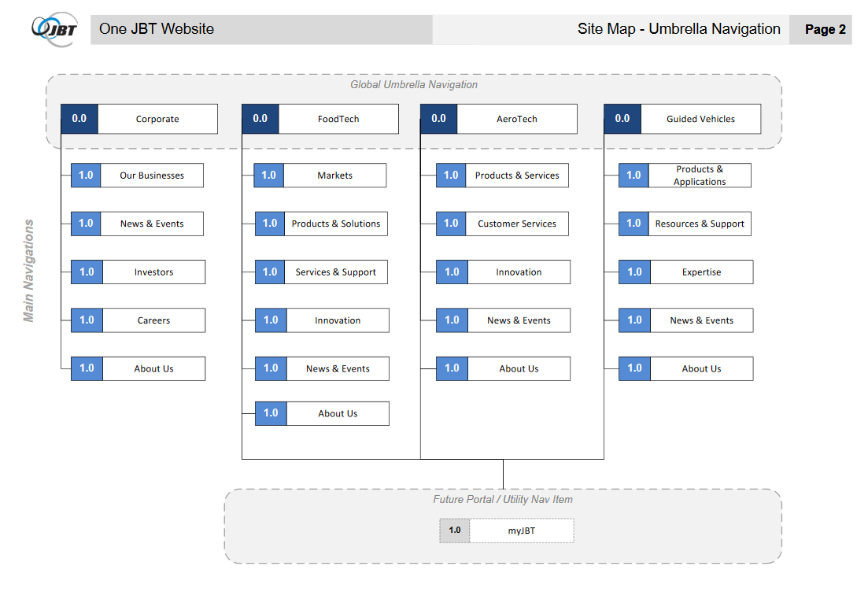868x603 pixels.
Task: Select the "Products & Solutions" node
Action: coord(321,224)
